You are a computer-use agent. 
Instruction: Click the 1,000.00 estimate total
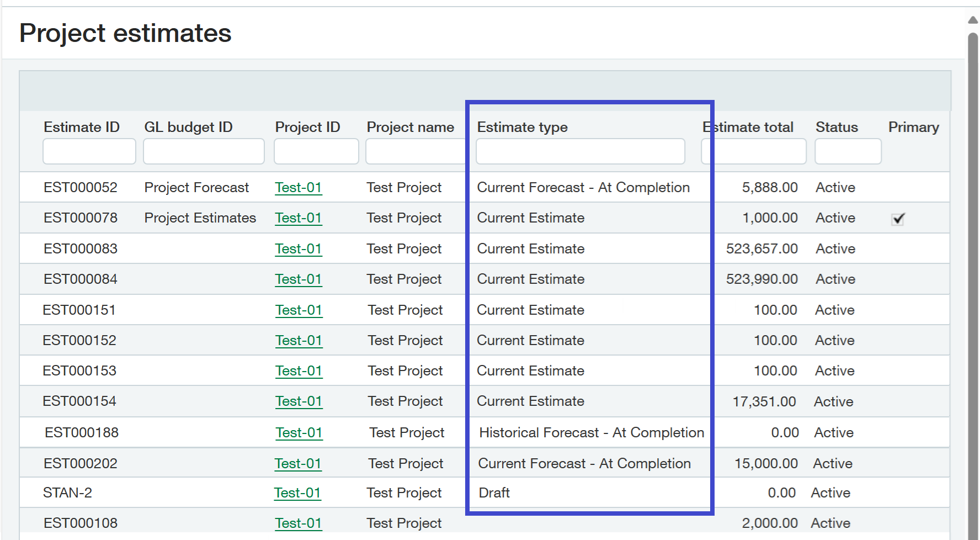tap(770, 218)
